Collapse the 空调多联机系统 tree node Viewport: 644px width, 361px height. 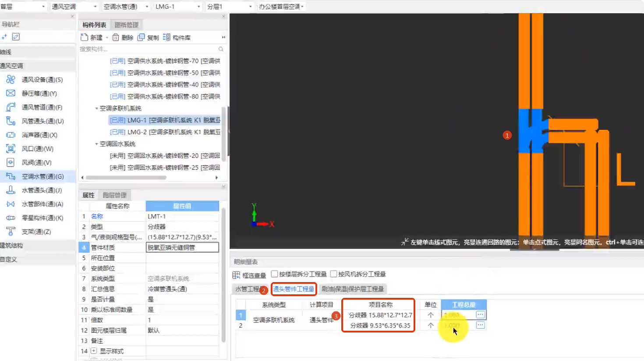pyautogui.click(x=96, y=108)
